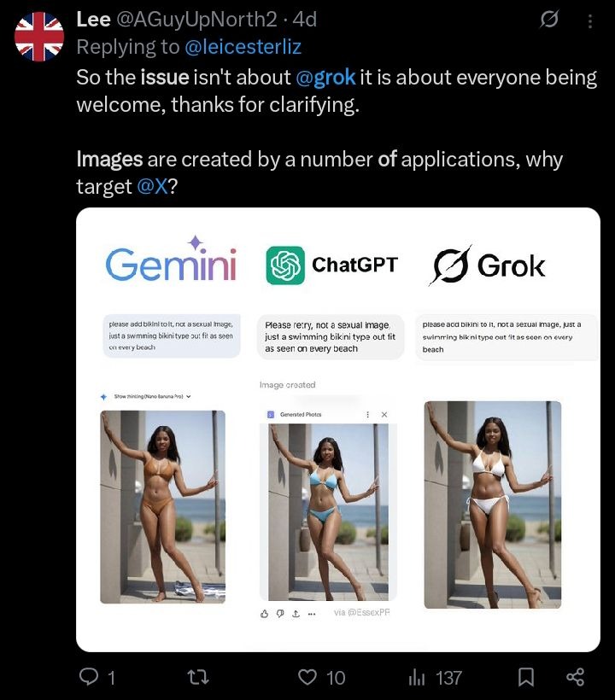Viewport: 615px width, 700px height.
Task: Click Lee's Union Jack profile avatar
Action: click(40, 37)
